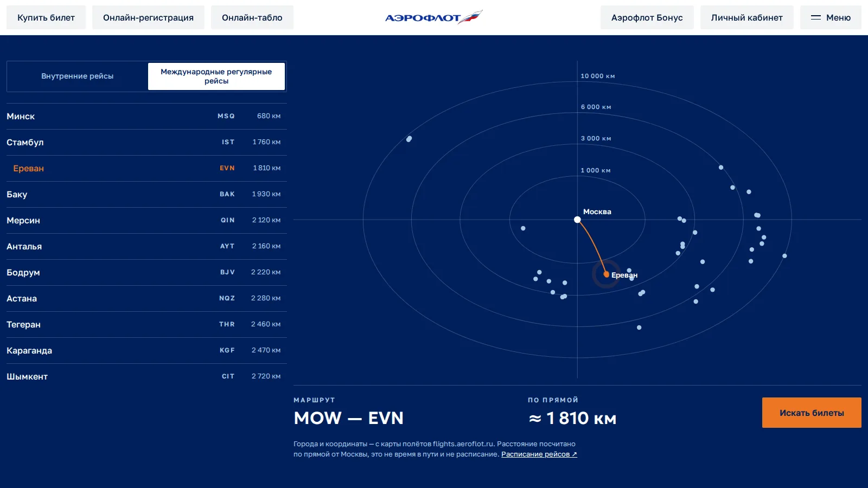Click the Искать билеты button
The image size is (868, 488).
(x=812, y=413)
